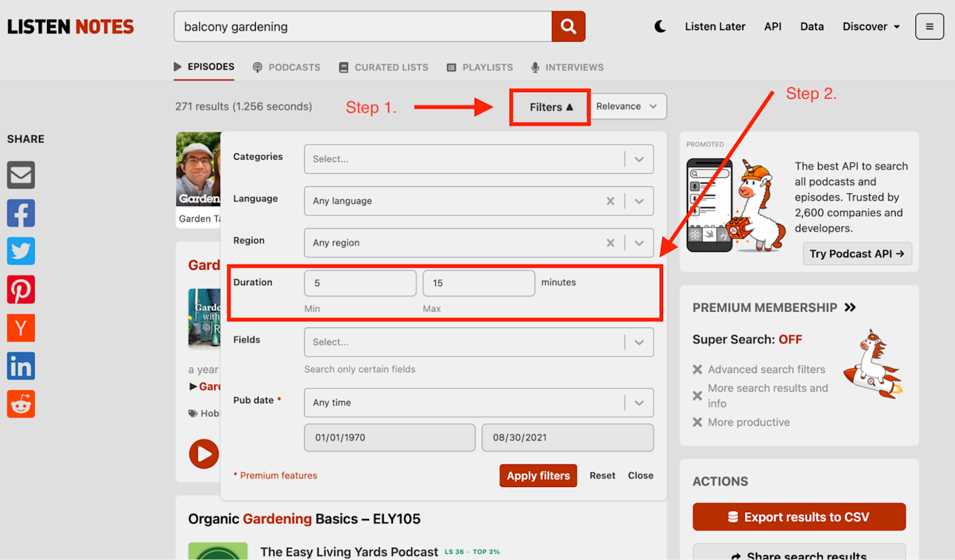Click the Easy Living Yards green thumbnail
Screen dimensions: 955x560
coord(218,551)
